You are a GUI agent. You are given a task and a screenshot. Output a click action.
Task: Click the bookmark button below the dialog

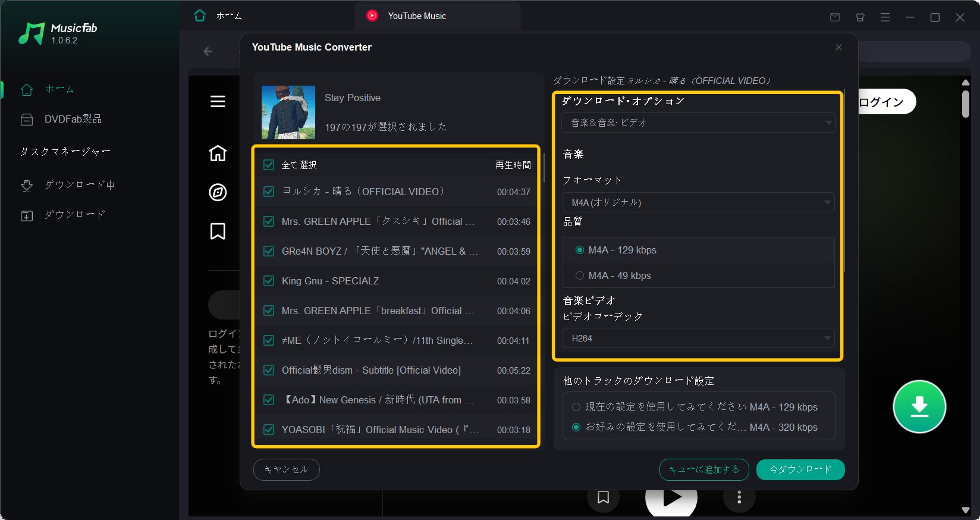pos(603,497)
